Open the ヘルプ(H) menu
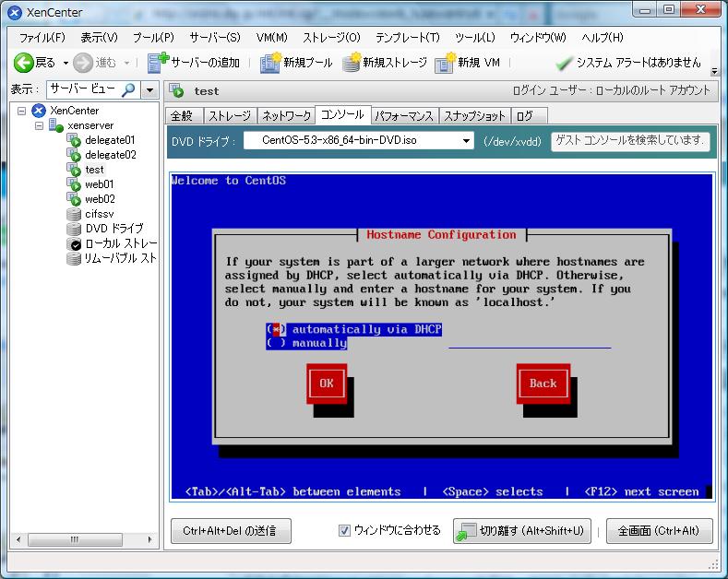728x579 pixels. tap(603, 38)
